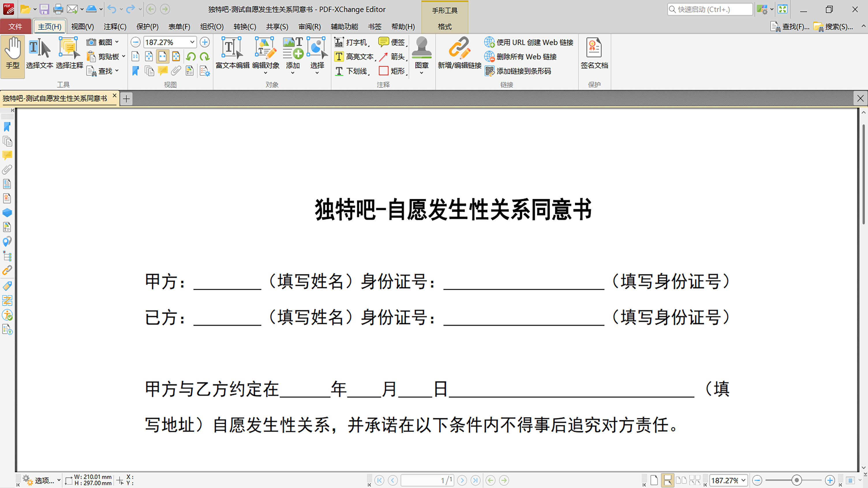
Task: Expand the Find (查找) dropdown in ribbon
Action: tap(117, 71)
